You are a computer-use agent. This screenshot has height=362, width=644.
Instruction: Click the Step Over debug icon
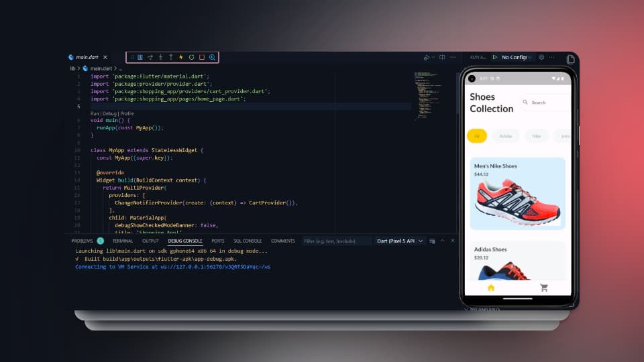(150, 58)
